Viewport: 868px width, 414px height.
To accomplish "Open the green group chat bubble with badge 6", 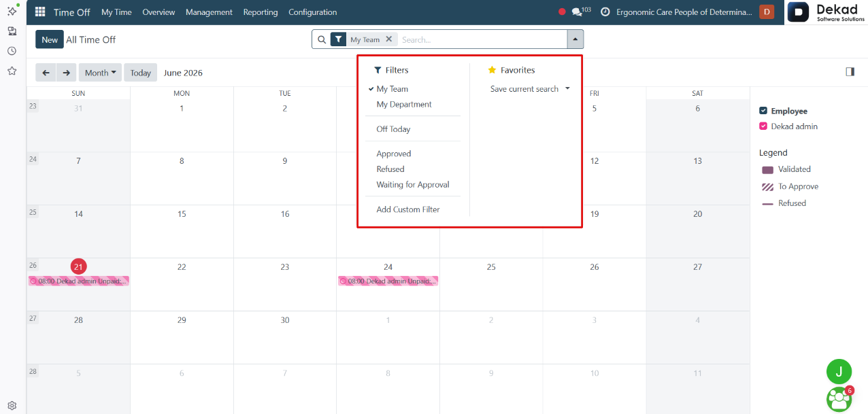I will (840, 399).
